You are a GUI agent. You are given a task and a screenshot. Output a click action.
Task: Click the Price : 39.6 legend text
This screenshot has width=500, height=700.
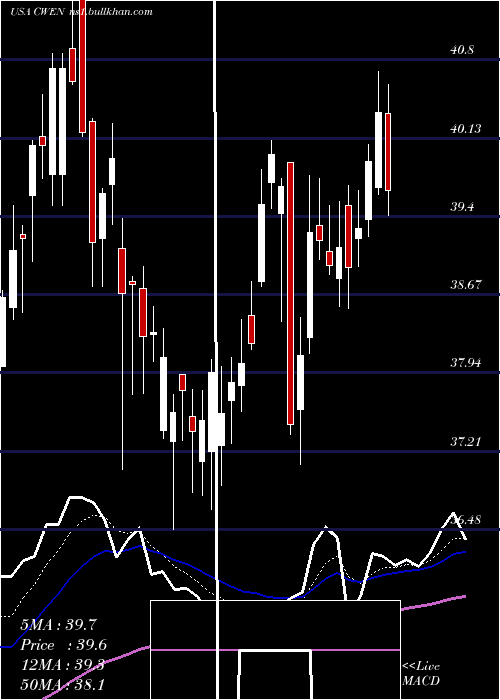pyautogui.click(x=63, y=645)
